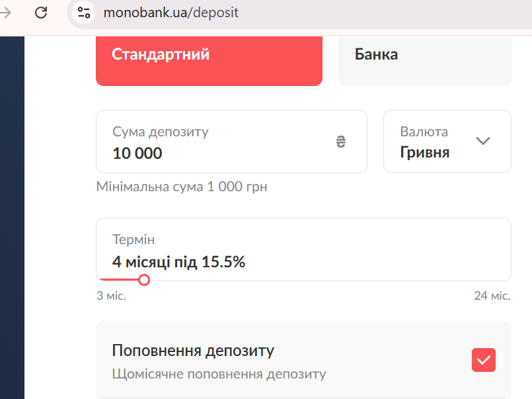
Task: Open the site information icon in address bar
Action: click(84, 13)
